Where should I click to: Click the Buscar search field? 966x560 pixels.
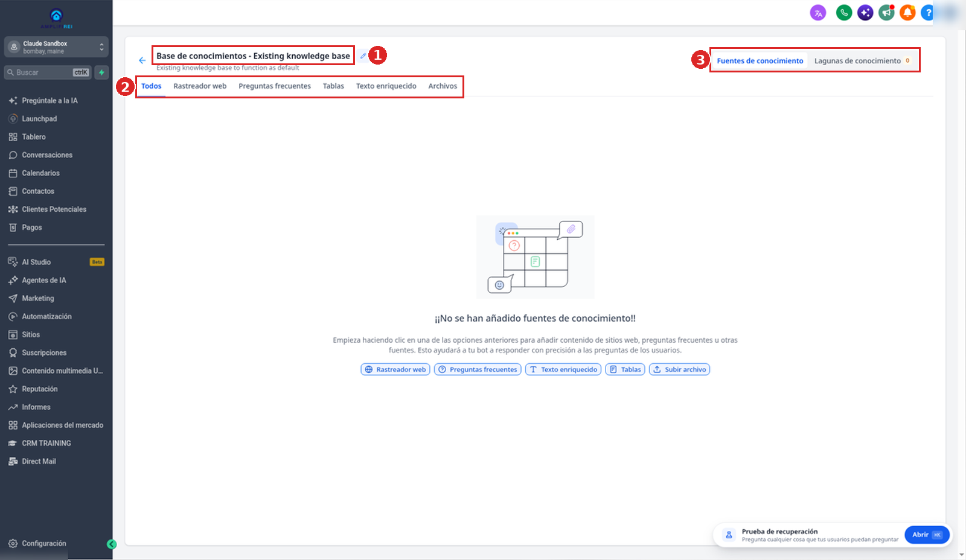48,72
